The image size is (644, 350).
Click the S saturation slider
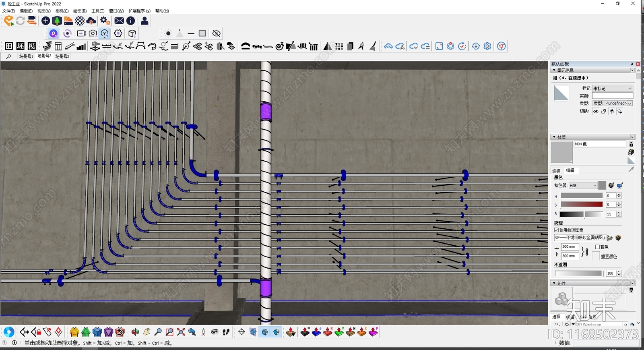point(582,205)
